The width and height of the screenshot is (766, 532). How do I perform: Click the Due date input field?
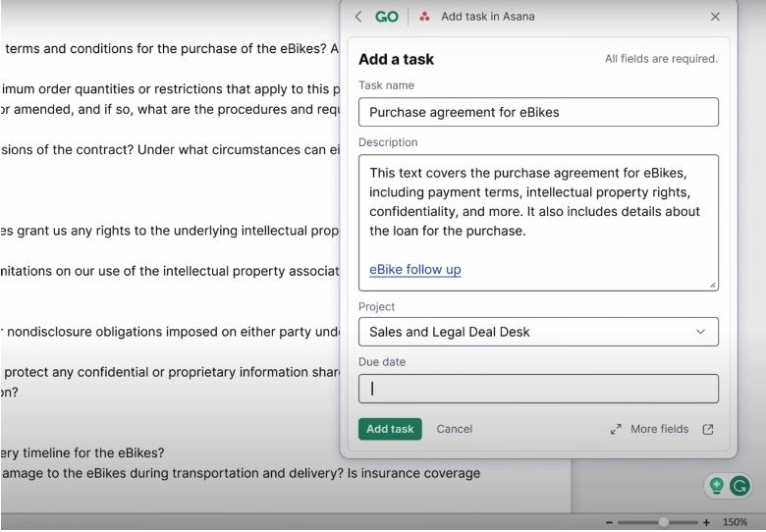[x=538, y=389]
